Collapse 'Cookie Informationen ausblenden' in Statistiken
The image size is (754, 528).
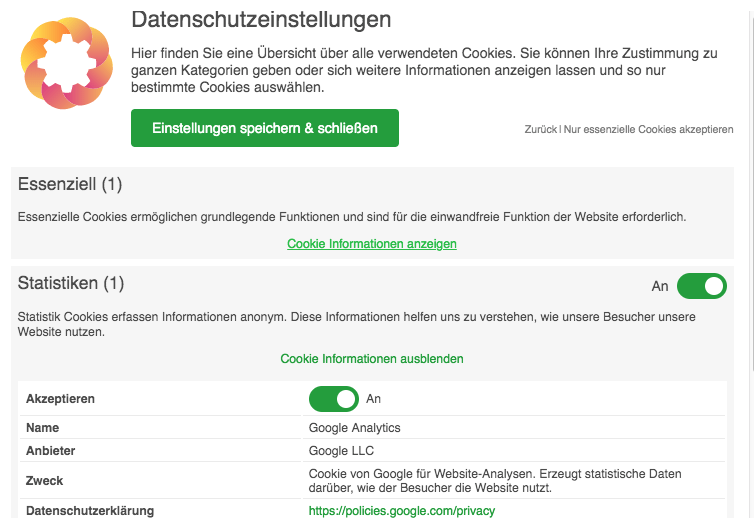[x=372, y=359]
